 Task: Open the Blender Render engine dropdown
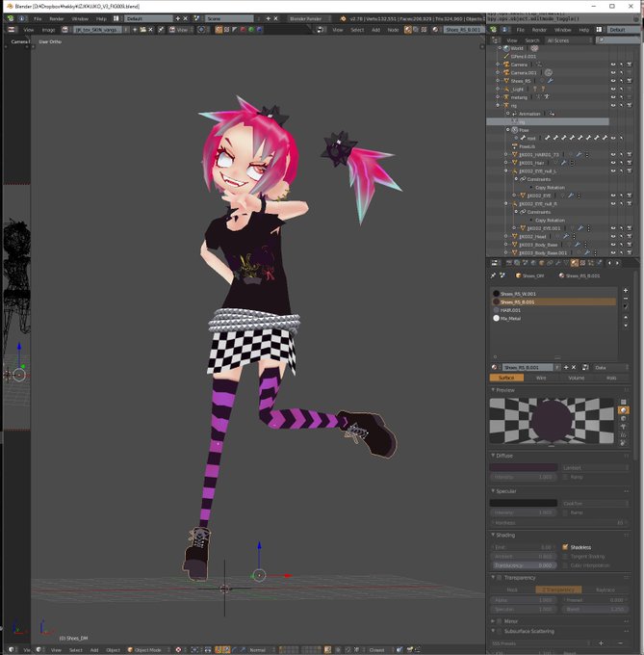pos(309,18)
